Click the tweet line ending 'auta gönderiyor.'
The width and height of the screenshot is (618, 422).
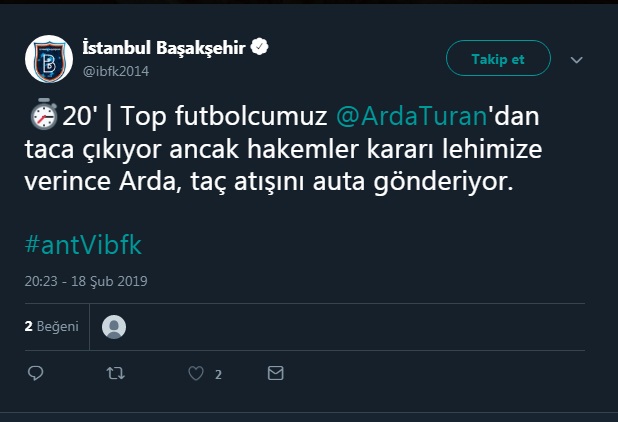[x=269, y=182]
